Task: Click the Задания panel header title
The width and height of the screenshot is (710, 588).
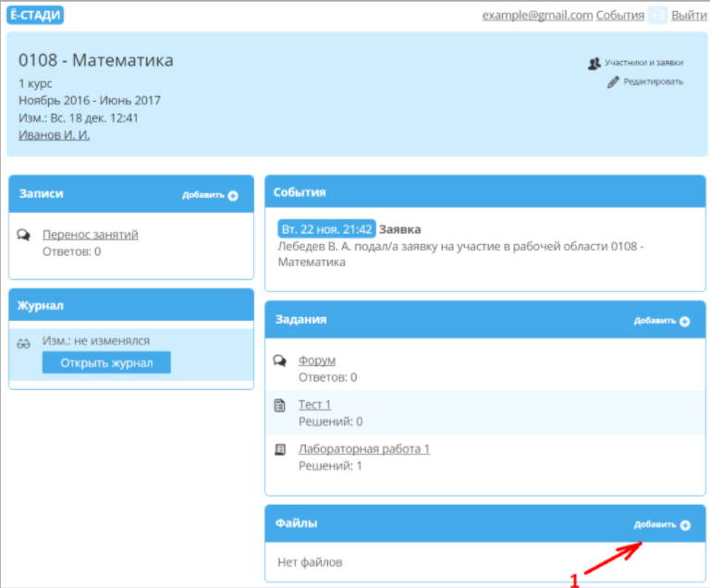Action: [301, 320]
